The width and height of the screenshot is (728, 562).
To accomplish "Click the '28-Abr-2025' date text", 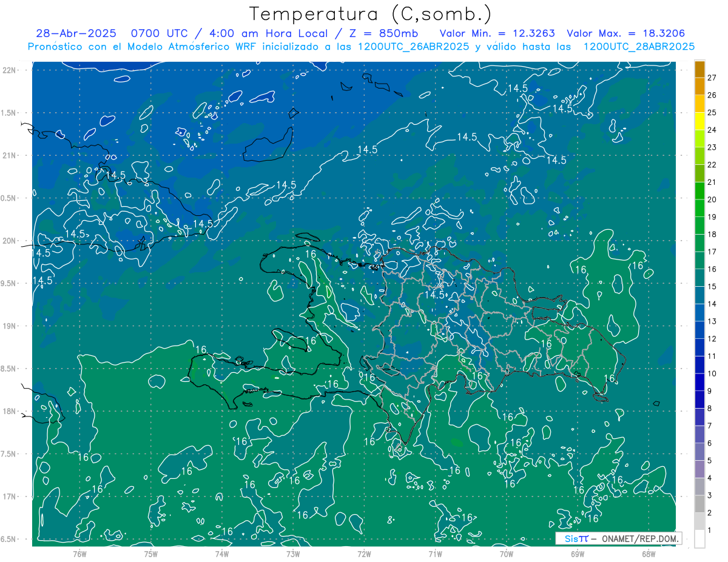I will click(x=76, y=33).
